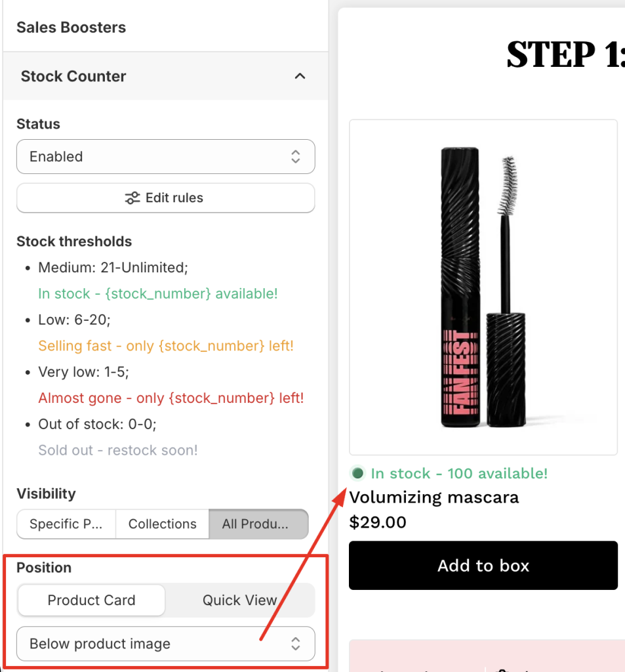625x672 pixels.
Task: Click the orange Selling fast threshold message
Action: [166, 346]
